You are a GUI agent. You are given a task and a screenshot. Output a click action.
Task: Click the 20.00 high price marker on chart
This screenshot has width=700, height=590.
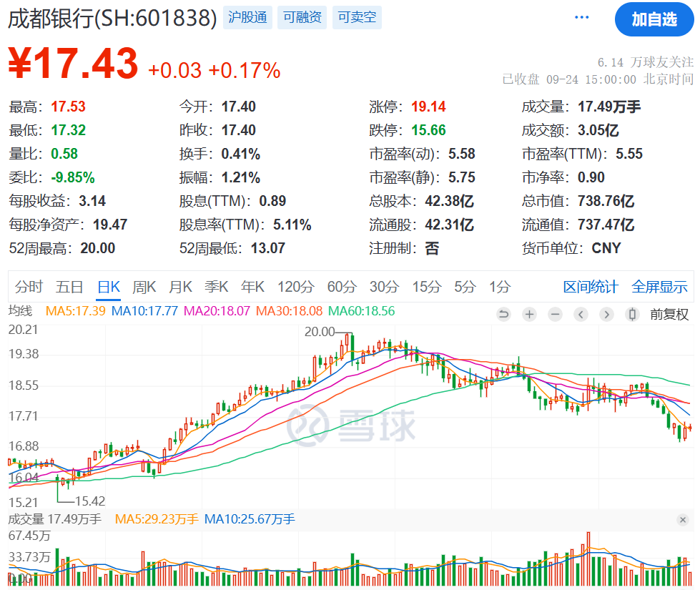click(x=320, y=332)
